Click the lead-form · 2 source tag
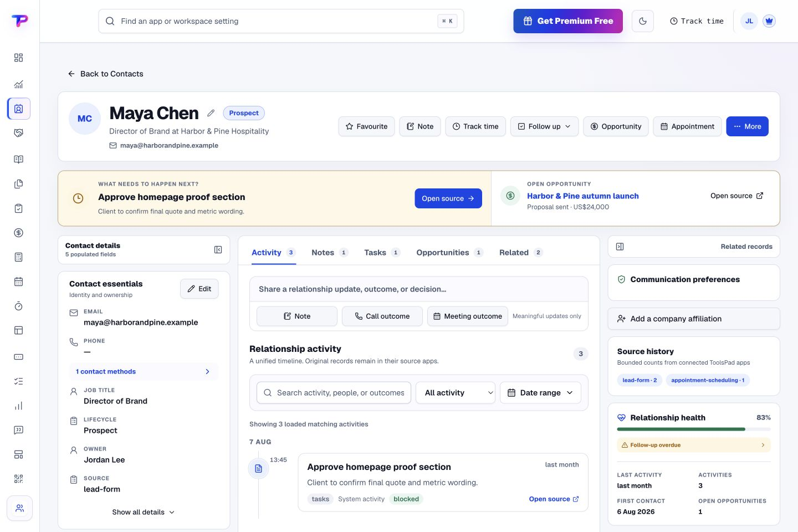Screen dimensions: 798x532 coord(640,380)
